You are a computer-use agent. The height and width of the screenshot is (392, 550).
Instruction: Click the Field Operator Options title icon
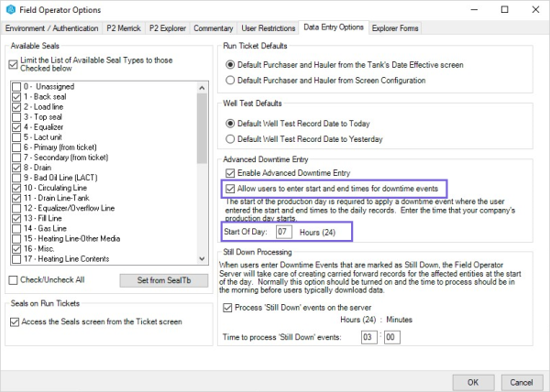coord(11,10)
